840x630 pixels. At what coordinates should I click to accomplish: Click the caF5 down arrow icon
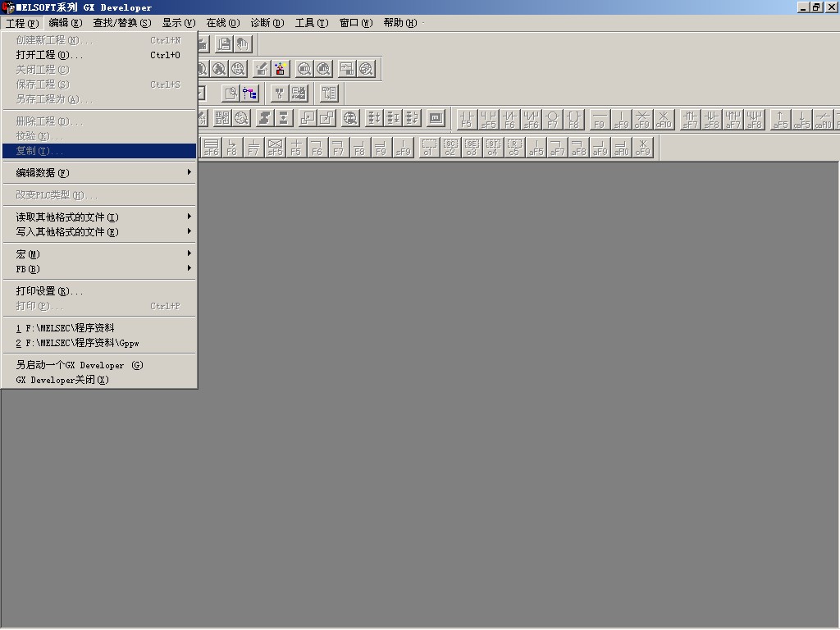801,119
